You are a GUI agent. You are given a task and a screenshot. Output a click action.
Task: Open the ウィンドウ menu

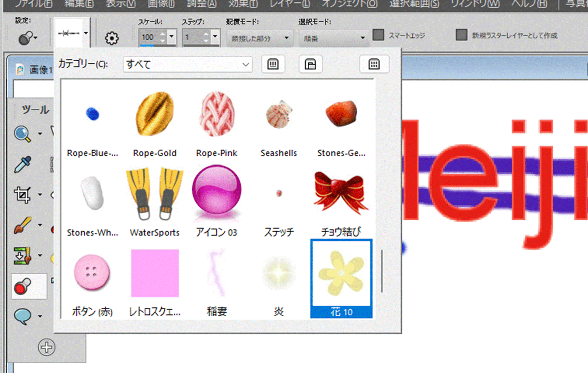coord(475,4)
